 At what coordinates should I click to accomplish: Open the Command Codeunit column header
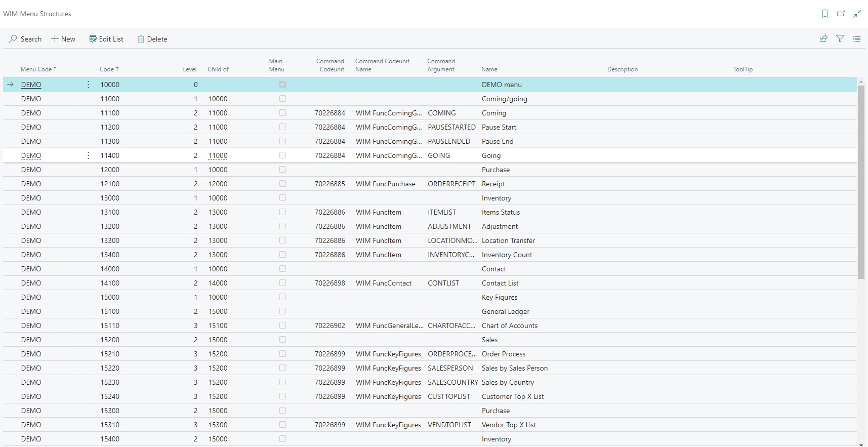coord(330,65)
